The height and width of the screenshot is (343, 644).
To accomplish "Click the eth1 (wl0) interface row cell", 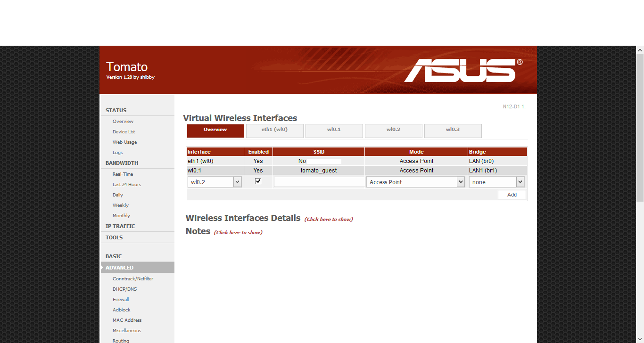I will [215, 161].
